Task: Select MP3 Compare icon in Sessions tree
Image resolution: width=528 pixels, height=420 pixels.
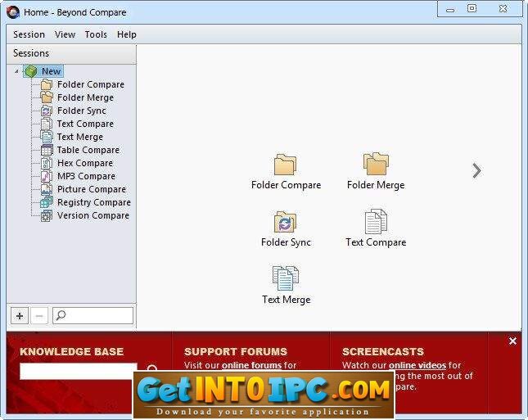Action: coord(47,176)
